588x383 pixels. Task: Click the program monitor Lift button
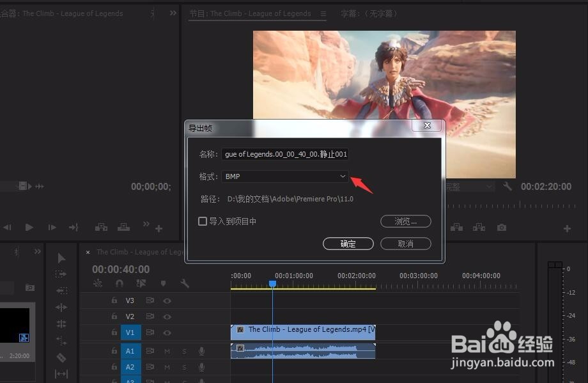pyautogui.click(x=456, y=228)
